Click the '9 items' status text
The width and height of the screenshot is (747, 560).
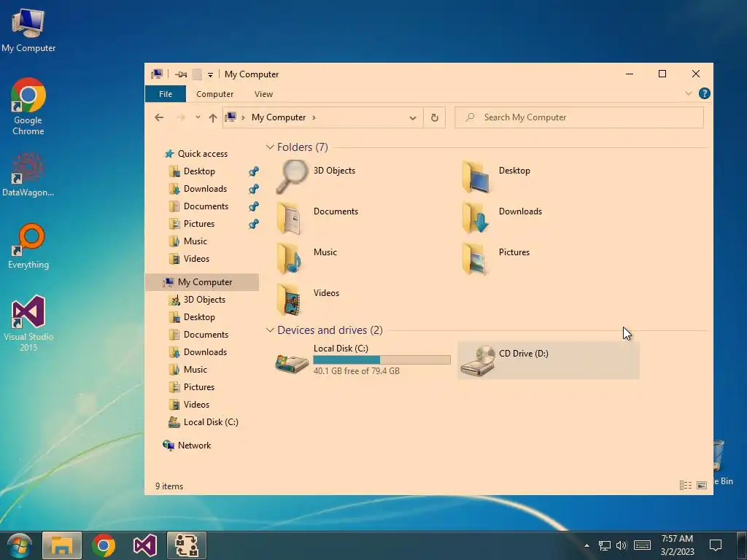(169, 486)
